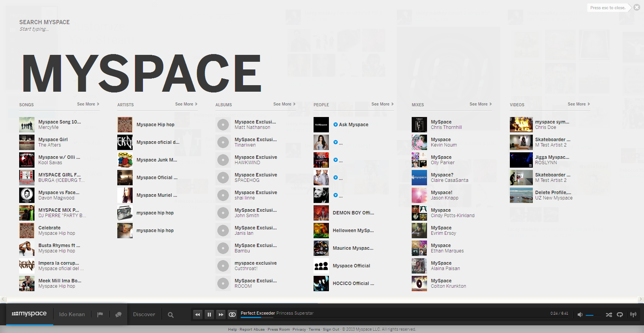Click the Ask Myspace profile thumbnail
Image resolution: width=644 pixels, height=333 pixels.
(x=321, y=125)
